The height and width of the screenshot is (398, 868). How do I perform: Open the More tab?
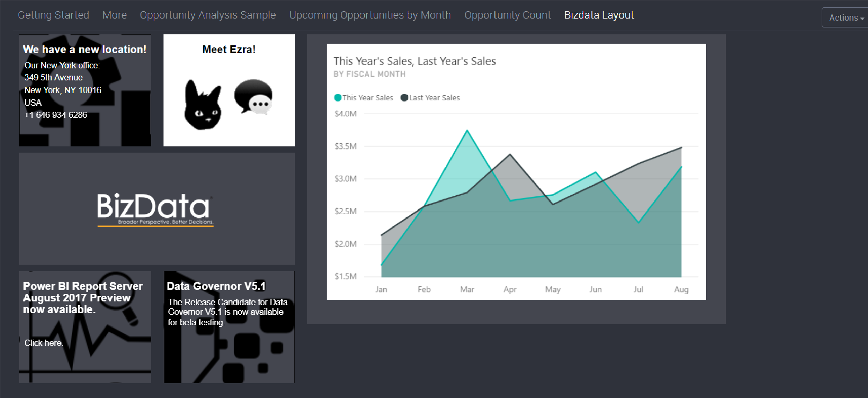point(115,15)
